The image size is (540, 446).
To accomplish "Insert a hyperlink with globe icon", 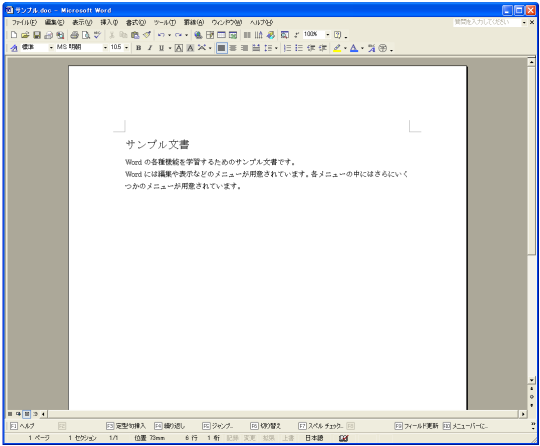I will tap(198, 35).
